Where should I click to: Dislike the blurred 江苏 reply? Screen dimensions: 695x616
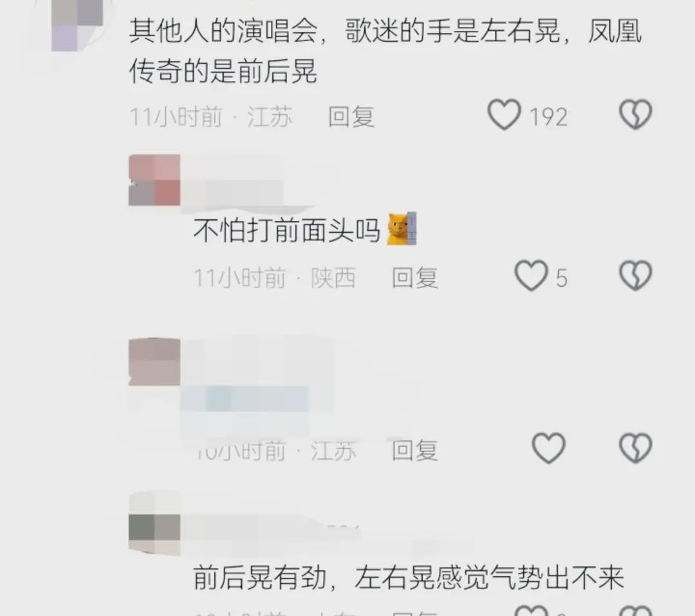coord(635,448)
